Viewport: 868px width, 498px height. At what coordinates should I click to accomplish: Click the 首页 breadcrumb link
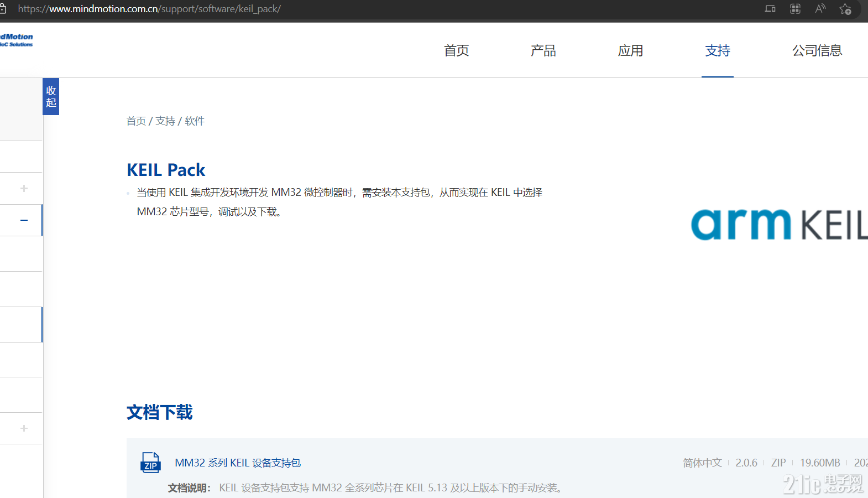coord(136,121)
